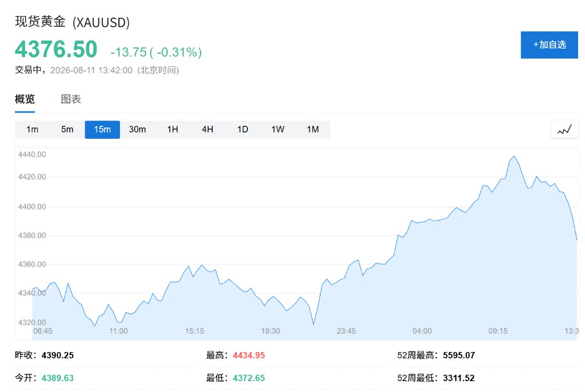585x392 pixels.
Task: Show the 1D daily chart
Action: (242, 130)
